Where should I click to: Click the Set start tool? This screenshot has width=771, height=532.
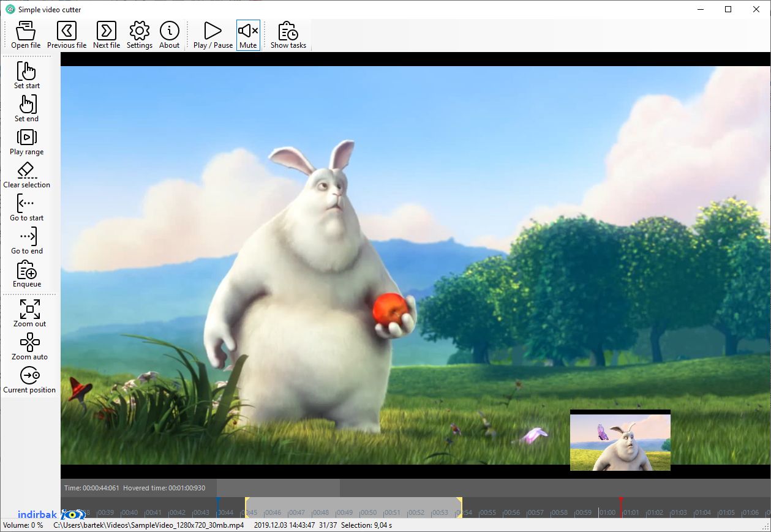[27, 75]
